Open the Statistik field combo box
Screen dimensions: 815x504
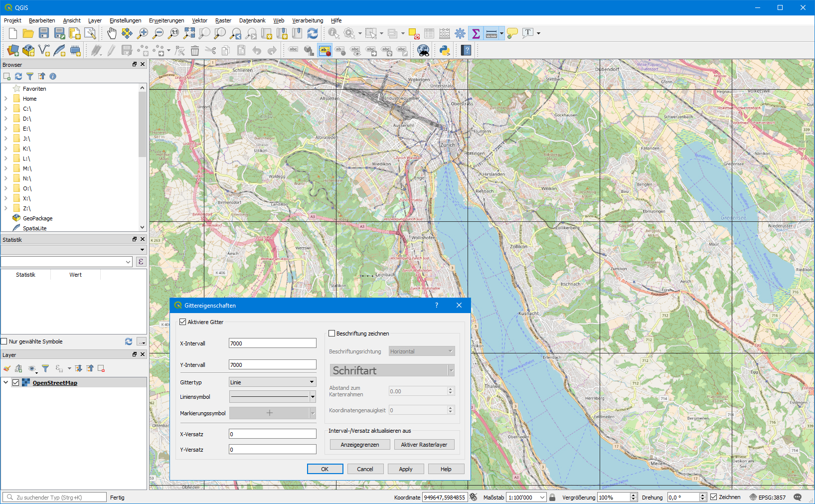pos(66,262)
